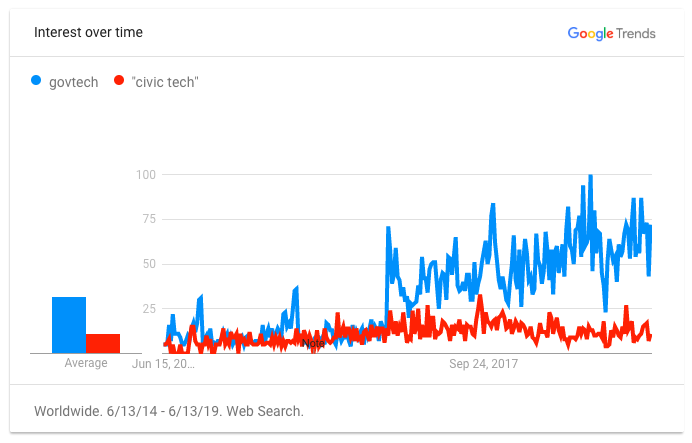Click the red civic tech Average bar

(x=103, y=343)
